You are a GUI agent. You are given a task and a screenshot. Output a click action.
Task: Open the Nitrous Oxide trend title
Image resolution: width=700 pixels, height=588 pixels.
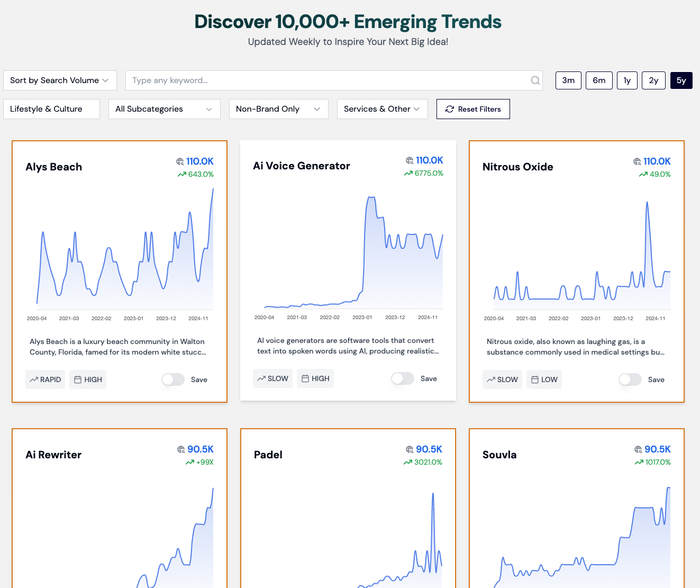point(518,167)
